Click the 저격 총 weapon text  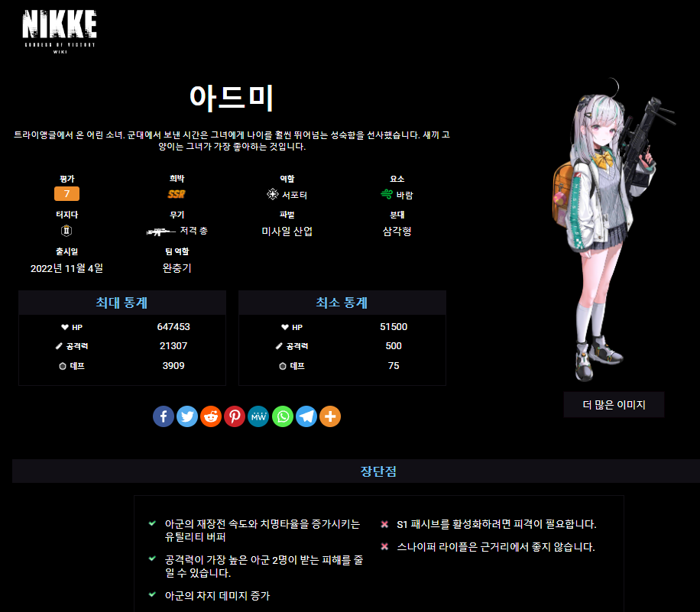(194, 231)
